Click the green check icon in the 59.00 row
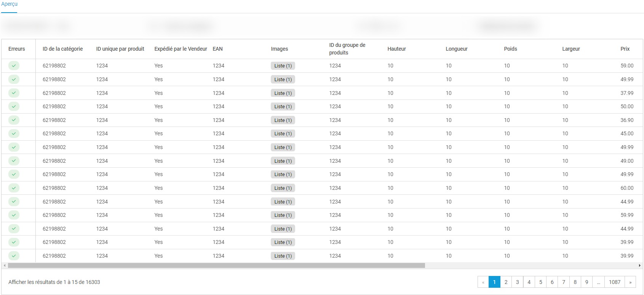 14,66
